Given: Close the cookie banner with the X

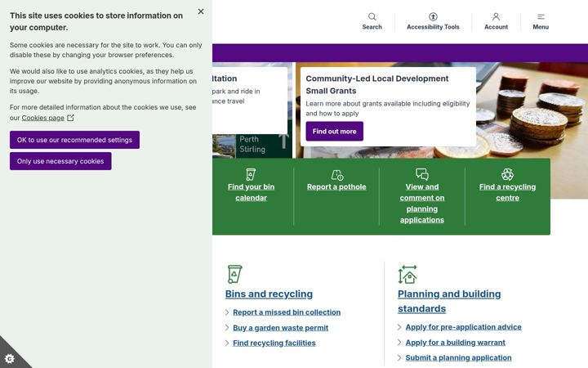Looking at the screenshot, I should tap(201, 11).
